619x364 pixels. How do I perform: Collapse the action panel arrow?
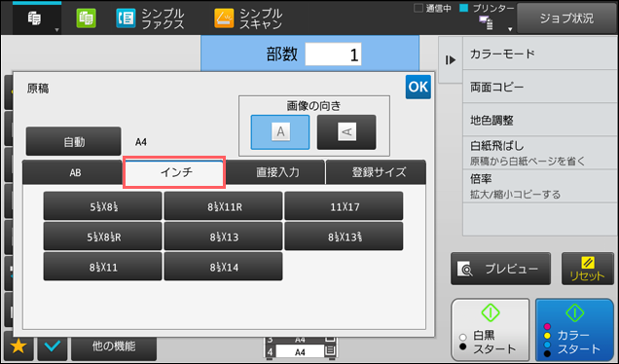[451, 60]
